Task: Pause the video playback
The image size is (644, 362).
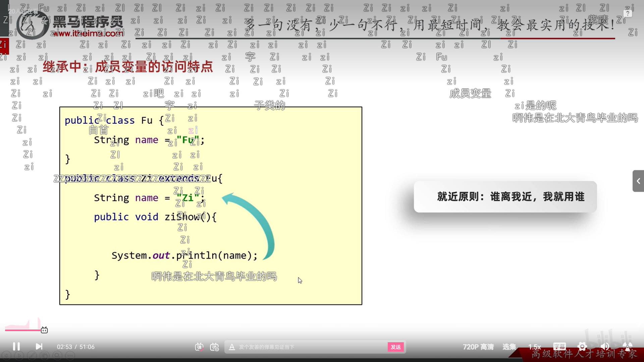Action: (x=16, y=347)
